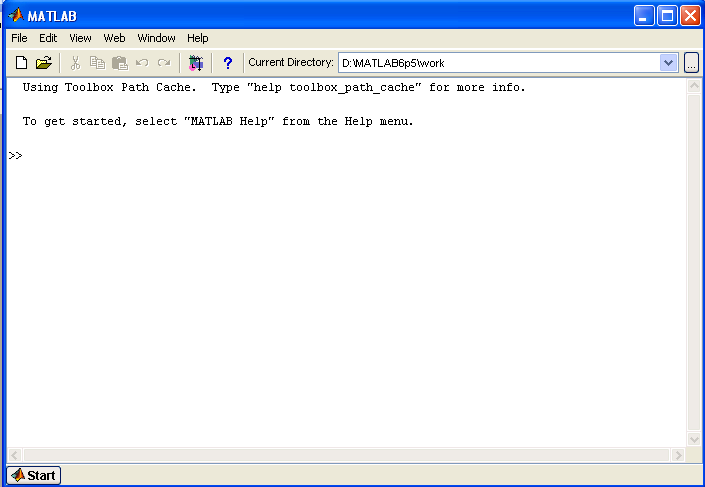
Task: Click the Redo arrow icon
Action: [164, 63]
